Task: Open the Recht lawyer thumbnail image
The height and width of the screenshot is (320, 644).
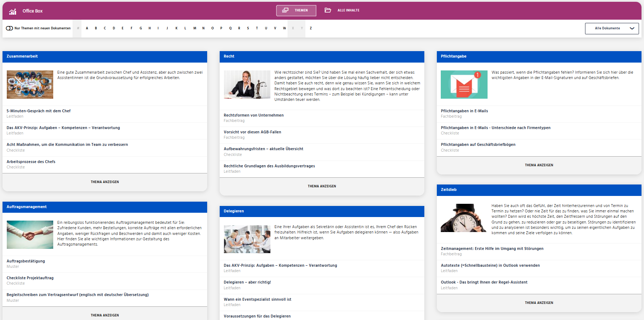Action: 247,84
